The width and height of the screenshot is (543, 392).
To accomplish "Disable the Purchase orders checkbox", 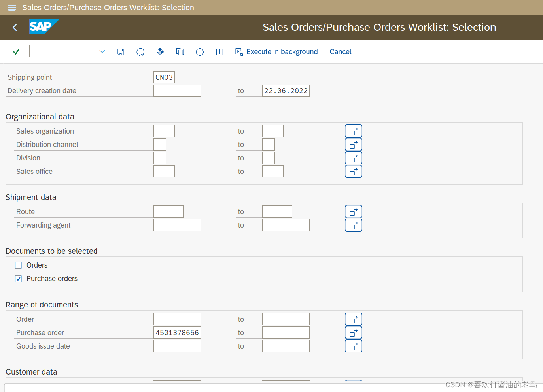I will pos(18,279).
